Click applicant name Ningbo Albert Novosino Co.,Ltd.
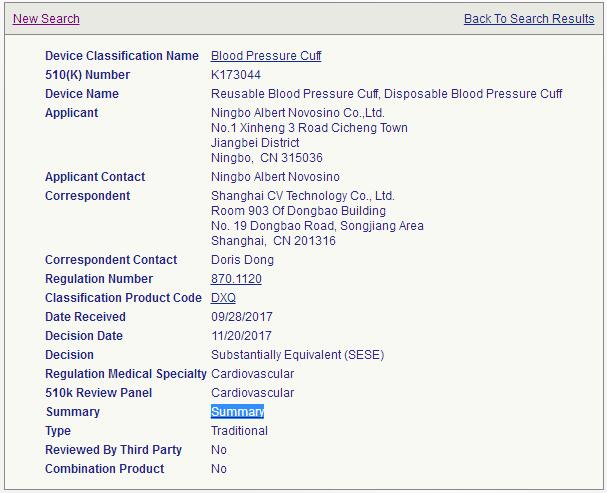 298,113
